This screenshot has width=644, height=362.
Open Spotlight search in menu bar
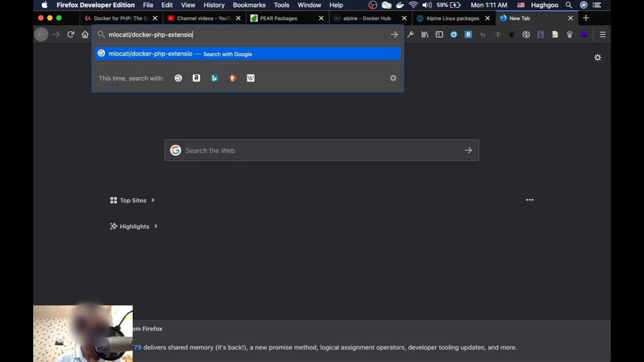pos(569,5)
